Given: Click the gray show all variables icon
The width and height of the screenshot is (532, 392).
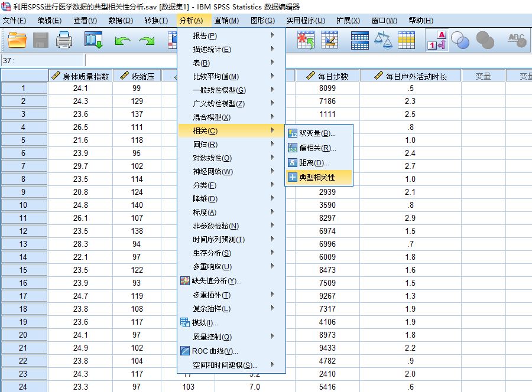Looking at the screenshot, I should 485,40.
